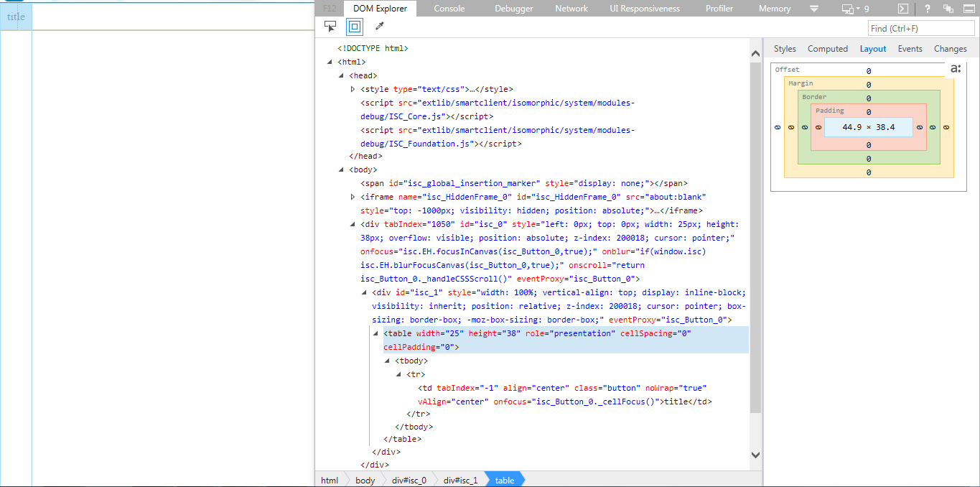This screenshot has height=487, width=980.
Task: Show the Computed pane
Action: point(828,49)
